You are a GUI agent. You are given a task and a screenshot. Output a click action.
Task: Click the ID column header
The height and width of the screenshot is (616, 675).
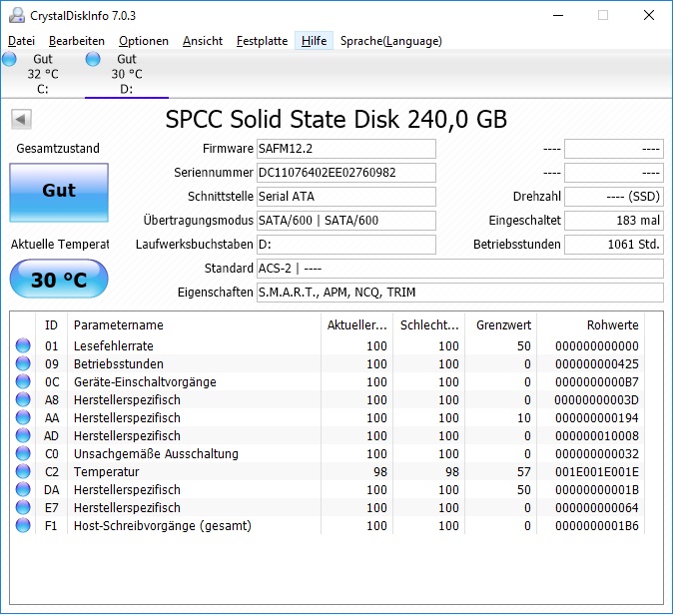pyautogui.click(x=51, y=325)
